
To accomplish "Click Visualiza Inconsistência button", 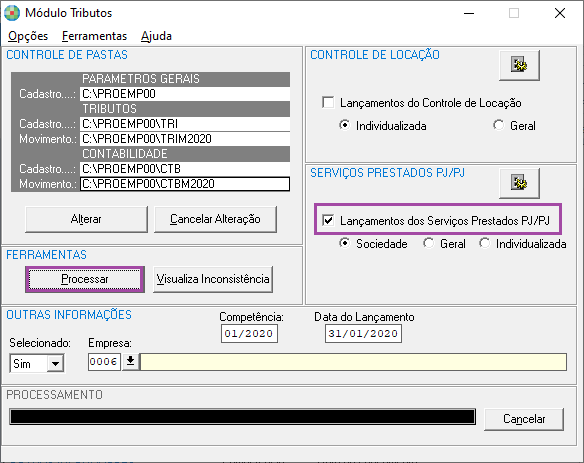I will pyautogui.click(x=213, y=279).
